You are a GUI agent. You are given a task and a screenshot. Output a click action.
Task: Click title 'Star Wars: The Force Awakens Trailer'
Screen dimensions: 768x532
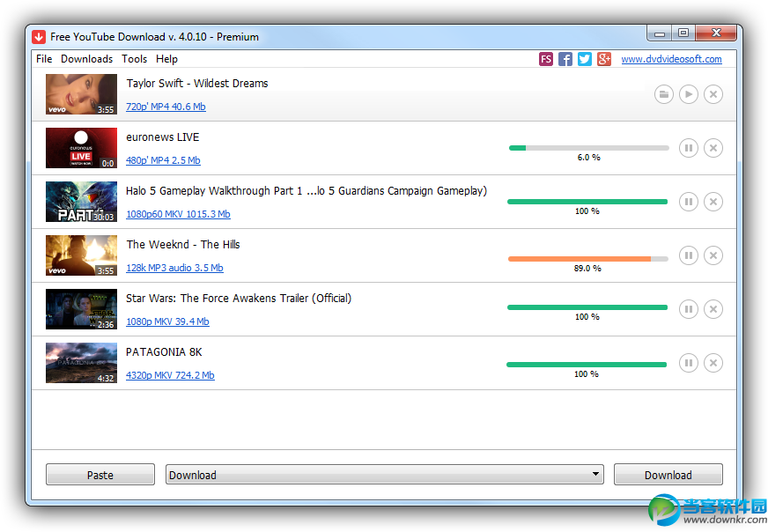pyautogui.click(x=239, y=299)
